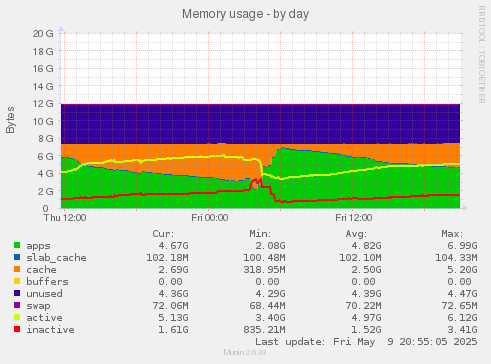The image size is (491, 364).
Task: Click inactive average value 1.52G
Action: coord(366,330)
